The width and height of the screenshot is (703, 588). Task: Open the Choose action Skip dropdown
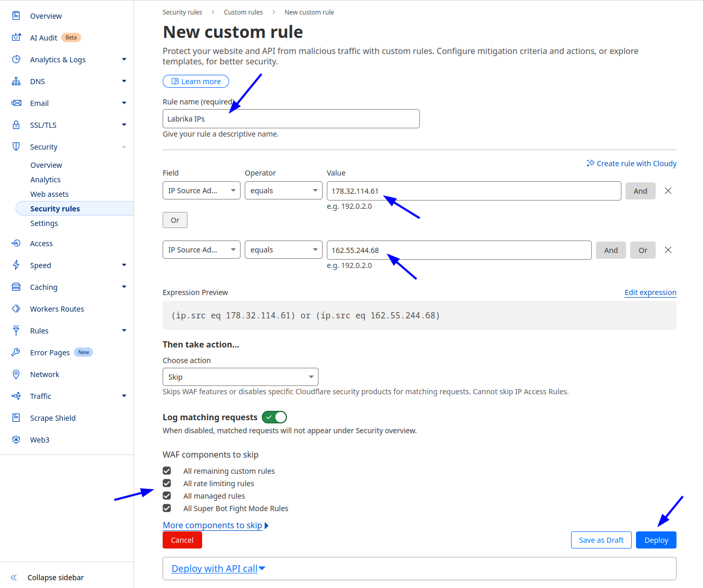[240, 377]
